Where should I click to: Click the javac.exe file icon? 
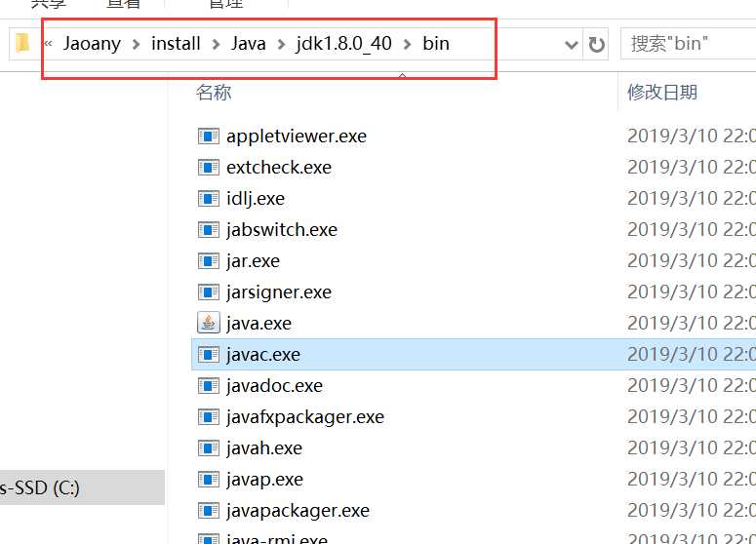click(209, 355)
